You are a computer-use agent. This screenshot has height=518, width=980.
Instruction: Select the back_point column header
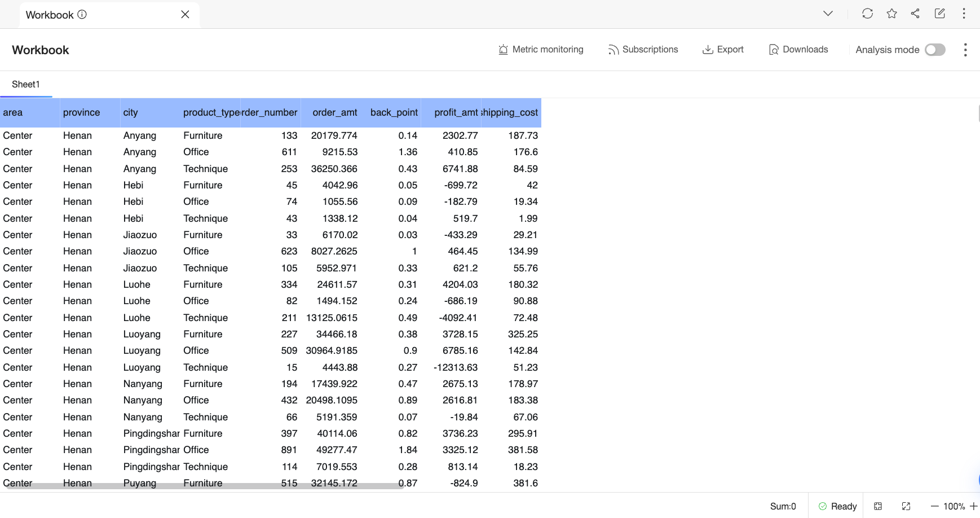point(391,112)
